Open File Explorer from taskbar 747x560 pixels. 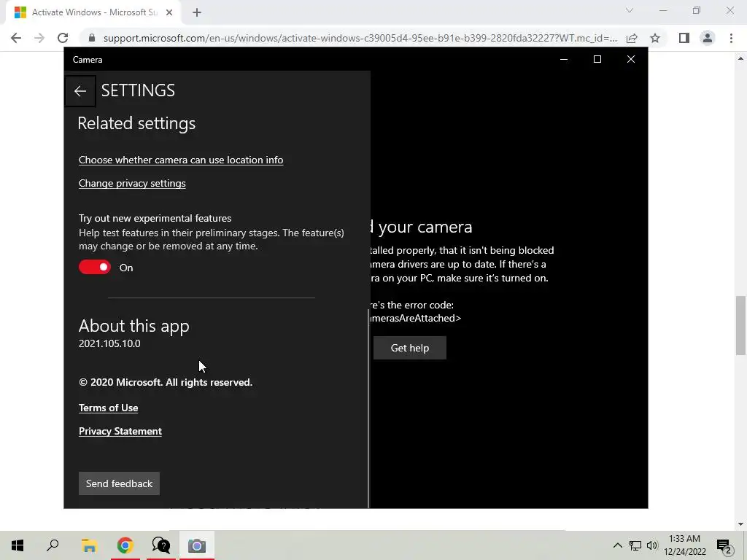[x=89, y=545]
